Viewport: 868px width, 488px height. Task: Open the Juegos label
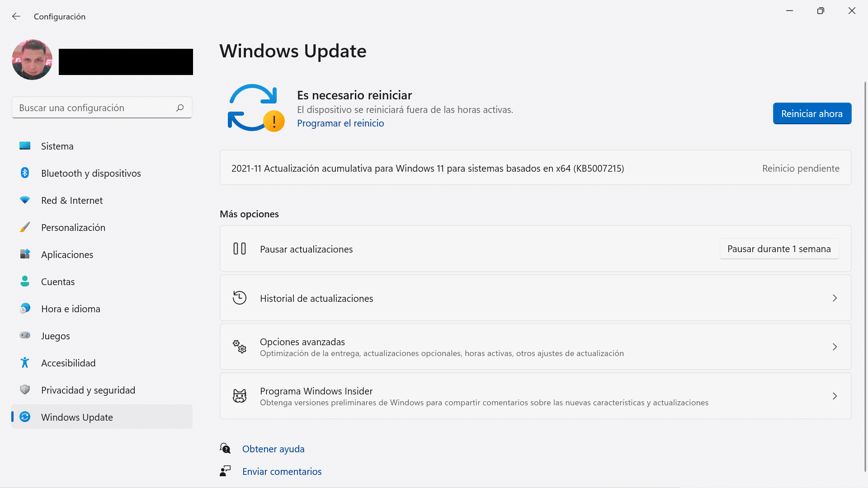(56, 336)
